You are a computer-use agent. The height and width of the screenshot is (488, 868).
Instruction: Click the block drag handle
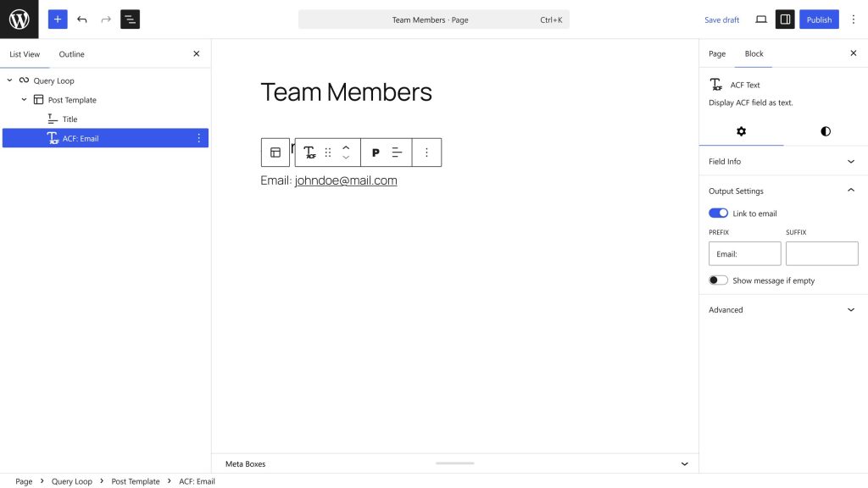coord(328,152)
